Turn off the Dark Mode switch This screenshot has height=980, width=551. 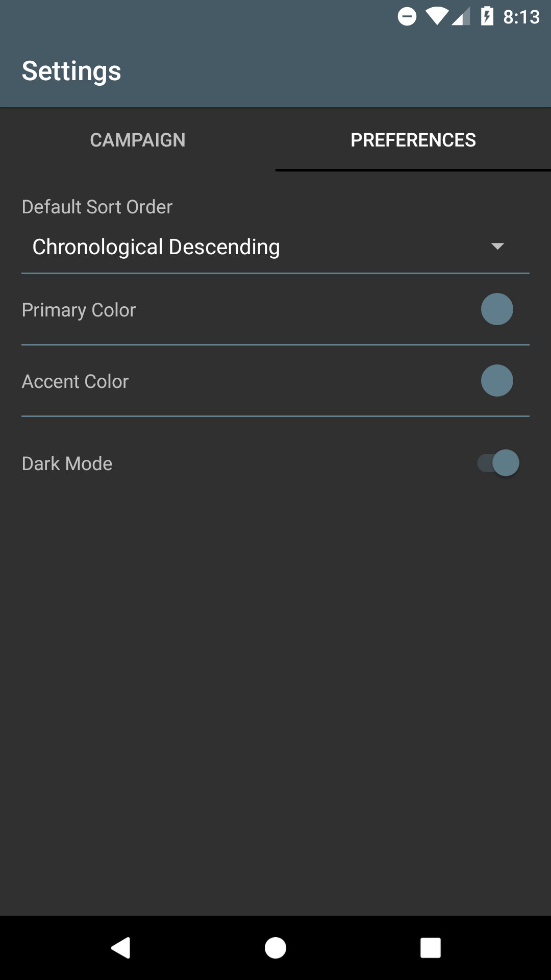[499, 463]
